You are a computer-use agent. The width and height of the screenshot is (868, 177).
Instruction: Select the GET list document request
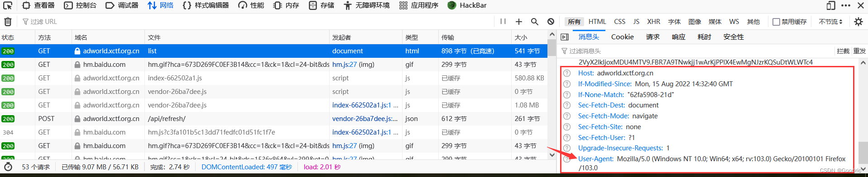[x=273, y=51]
